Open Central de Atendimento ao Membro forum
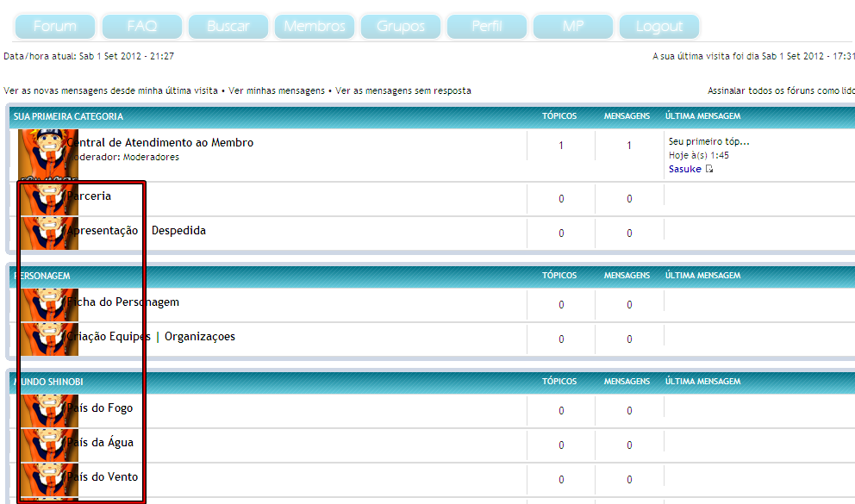 point(160,142)
